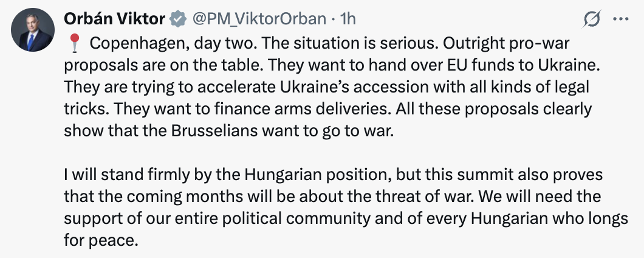Click the 1h timestamp
Viewport: 644px width, 258px height.
[x=348, y=19]
